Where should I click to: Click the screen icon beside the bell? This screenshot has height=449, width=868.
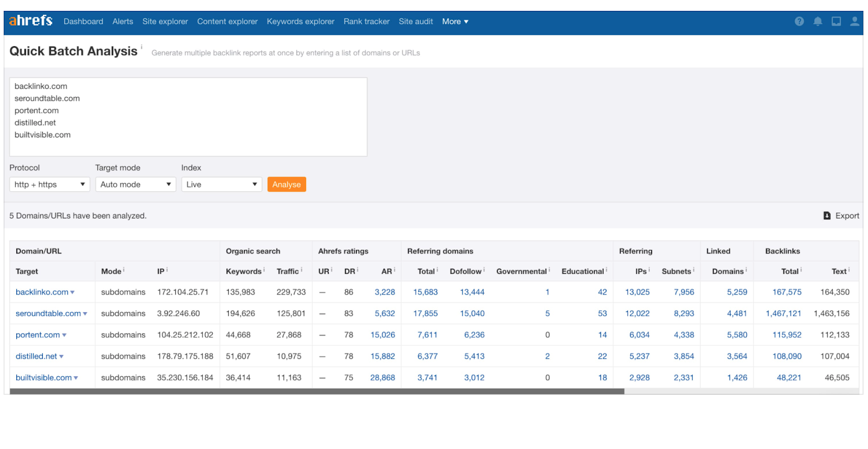coord(836,21)
